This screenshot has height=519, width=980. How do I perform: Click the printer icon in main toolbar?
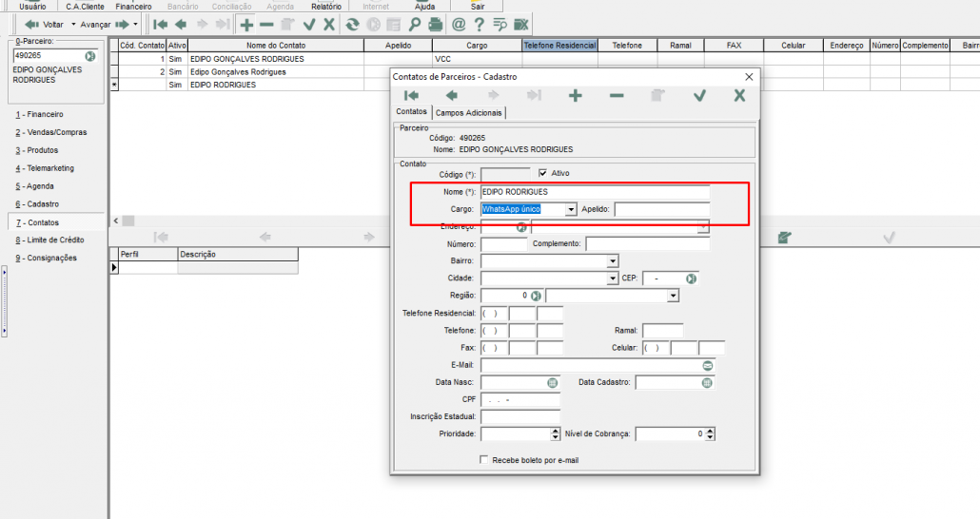click(436, 24)
